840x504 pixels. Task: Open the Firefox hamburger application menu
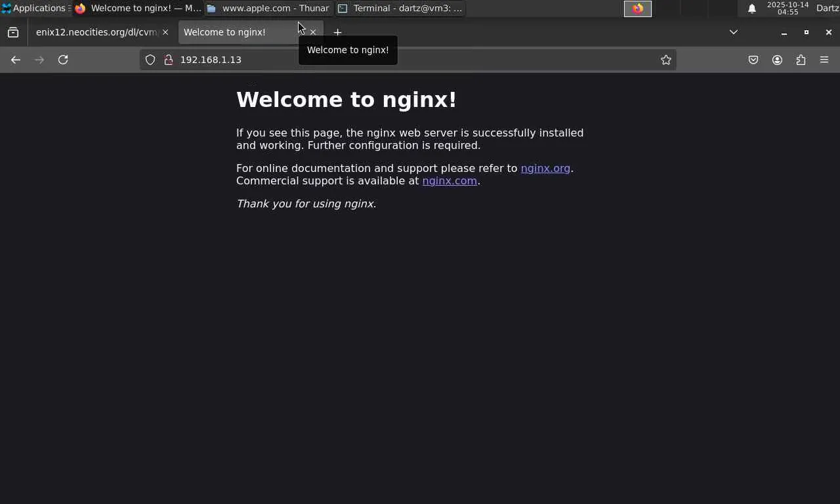(x=824, y=60)
